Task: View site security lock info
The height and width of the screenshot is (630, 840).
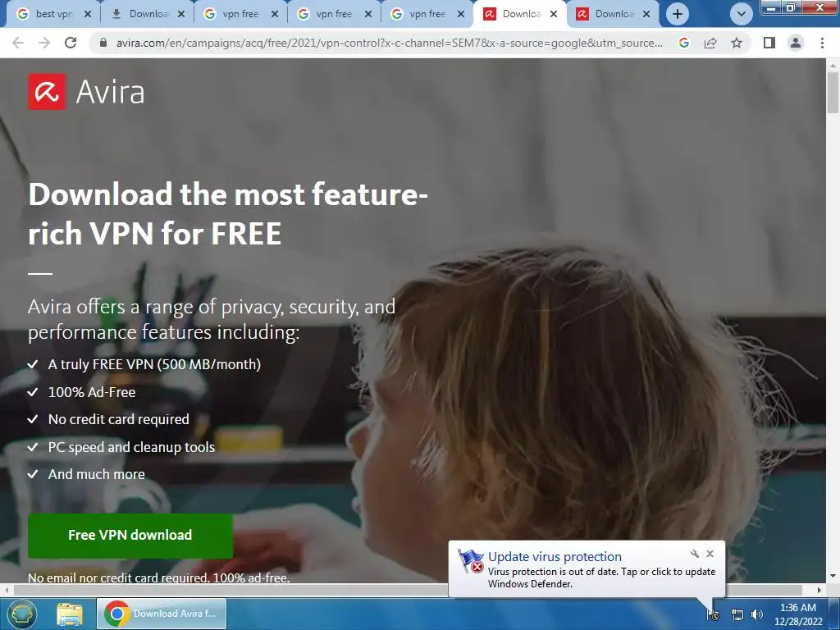Action: 103,43
